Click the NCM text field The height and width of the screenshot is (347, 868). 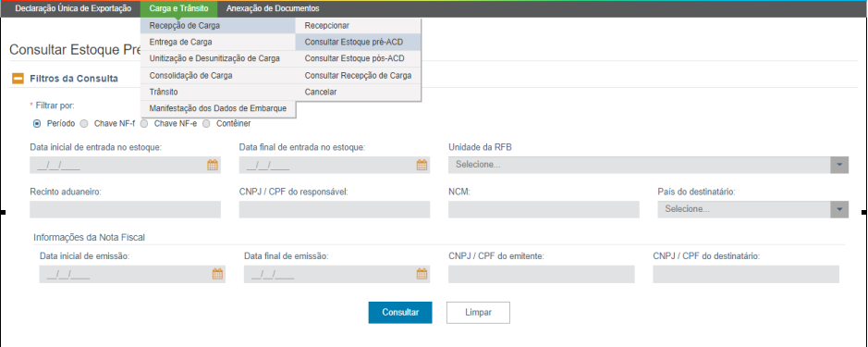point(544,209)
